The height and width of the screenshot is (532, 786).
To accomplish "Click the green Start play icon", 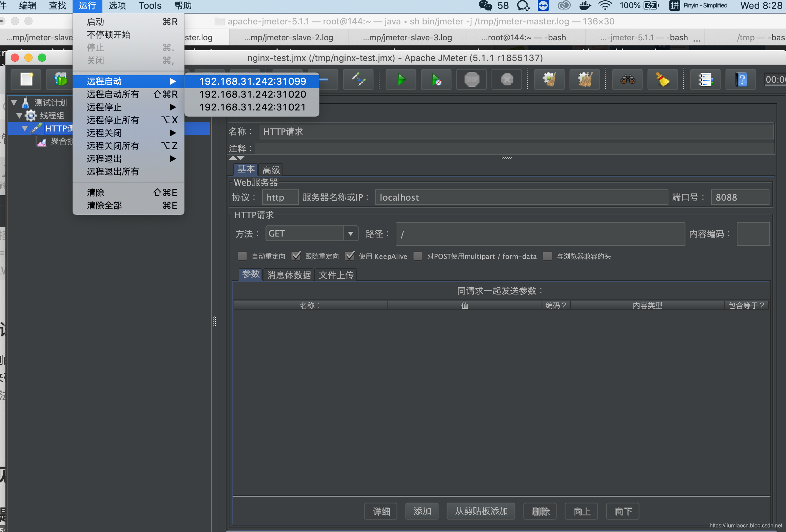I will [x=401, y=80].
